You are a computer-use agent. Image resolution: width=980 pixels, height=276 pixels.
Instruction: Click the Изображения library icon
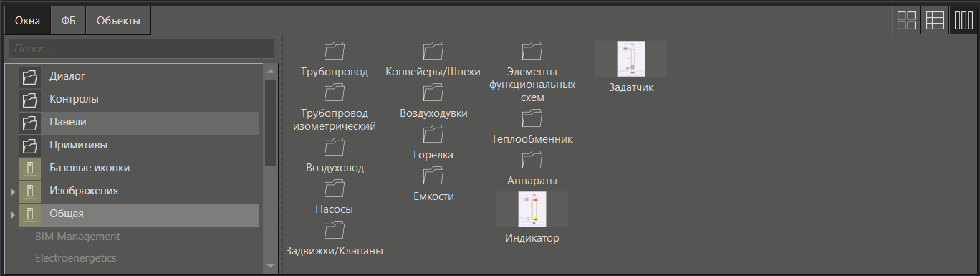(29, 191)
